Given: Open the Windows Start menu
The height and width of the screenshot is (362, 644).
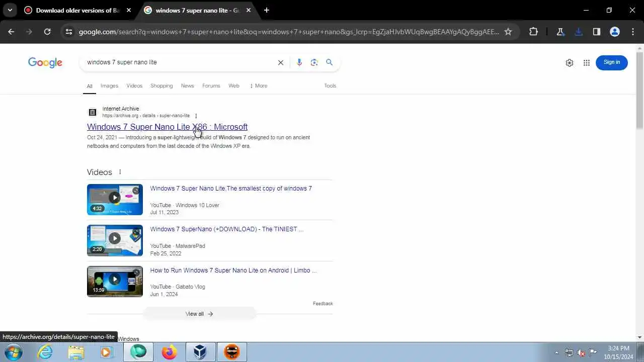Looking at the screenshot, I should coord(14,352).
